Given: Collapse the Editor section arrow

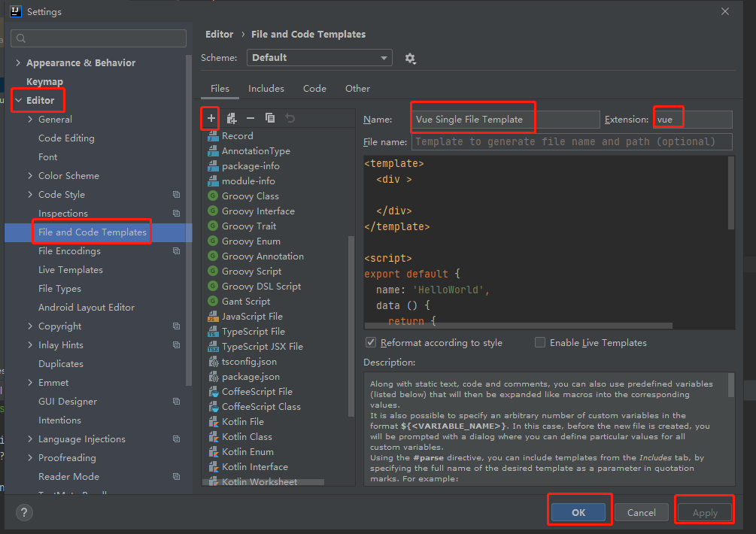Looking at the screenshot, I should (x=18, y=100).
